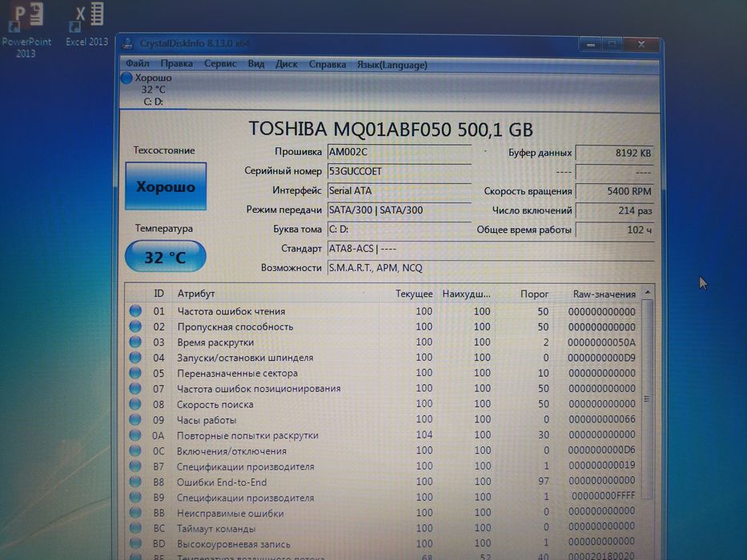Click status orb for attribute 08 row
This screenshot has height=560, width=747.
(135, 404)
